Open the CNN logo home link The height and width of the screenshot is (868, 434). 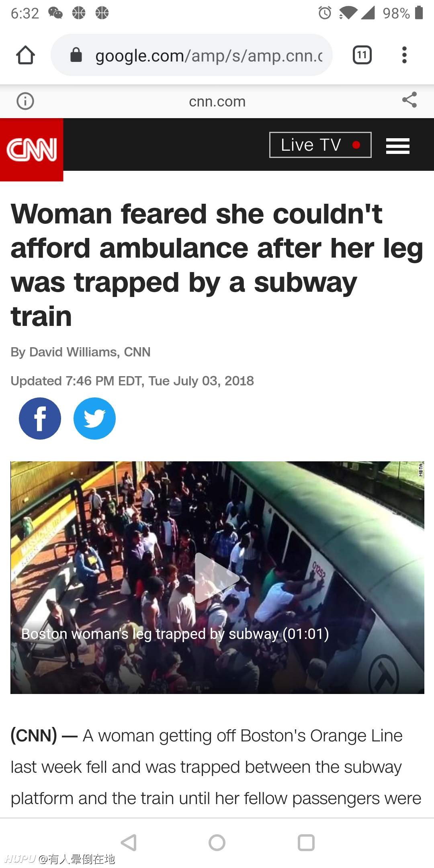coord(32,149)
